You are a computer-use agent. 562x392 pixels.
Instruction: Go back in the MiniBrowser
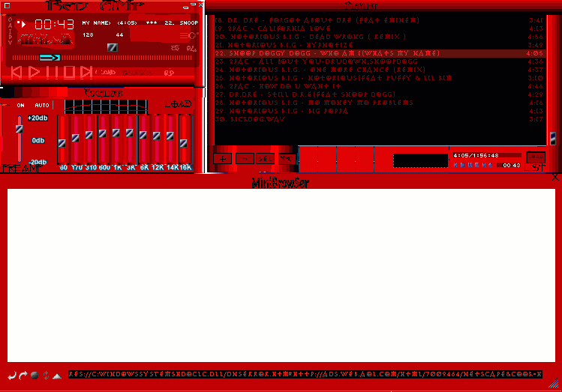point(12,376)
